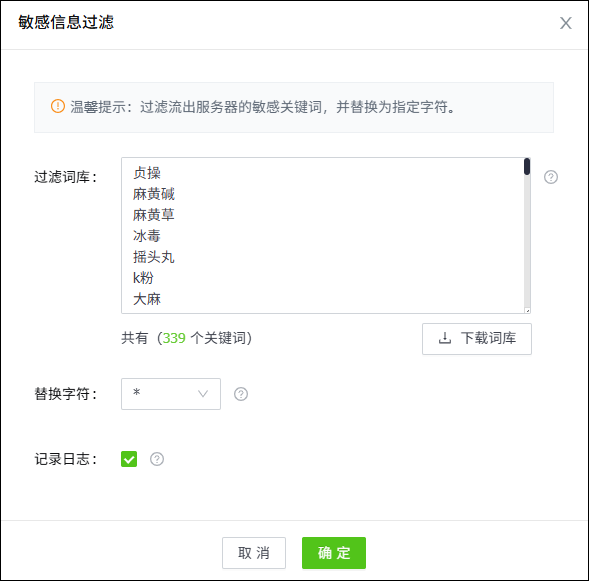Click the 下载词库 button

[x=477, y=339]
